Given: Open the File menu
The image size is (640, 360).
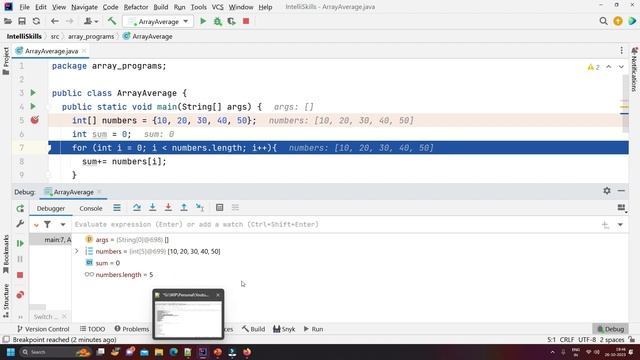Looking at the screenshot, I should [24, 7].
